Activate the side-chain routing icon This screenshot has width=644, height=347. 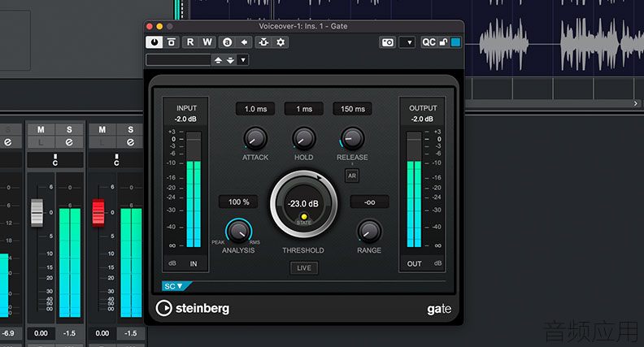pyautogui.click(x=263, y=42)
